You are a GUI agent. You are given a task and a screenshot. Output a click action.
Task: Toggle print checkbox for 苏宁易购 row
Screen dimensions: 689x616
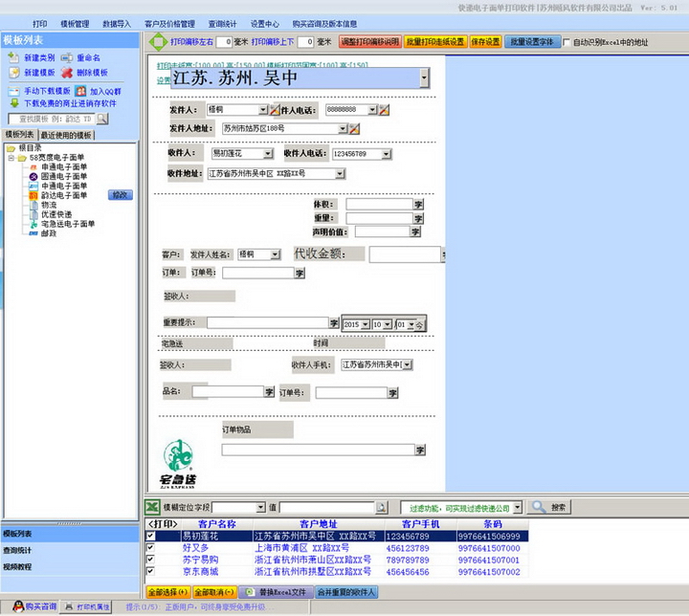150,560
